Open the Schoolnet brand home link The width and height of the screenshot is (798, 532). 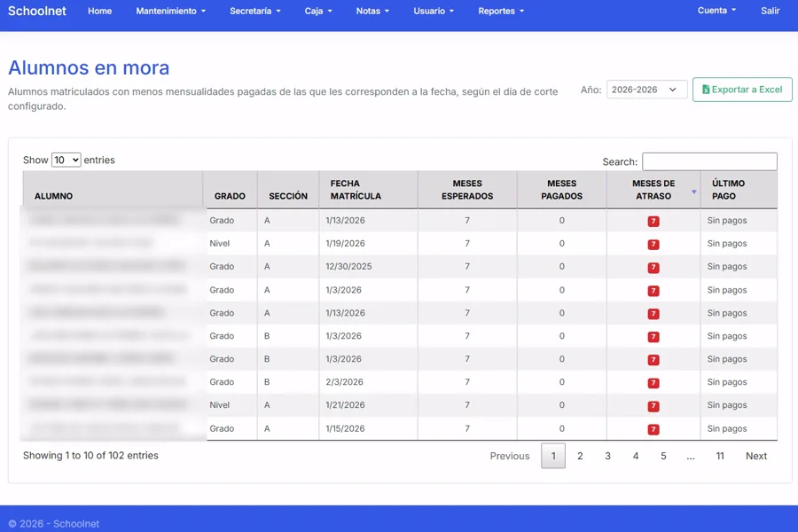pos(36,11)
